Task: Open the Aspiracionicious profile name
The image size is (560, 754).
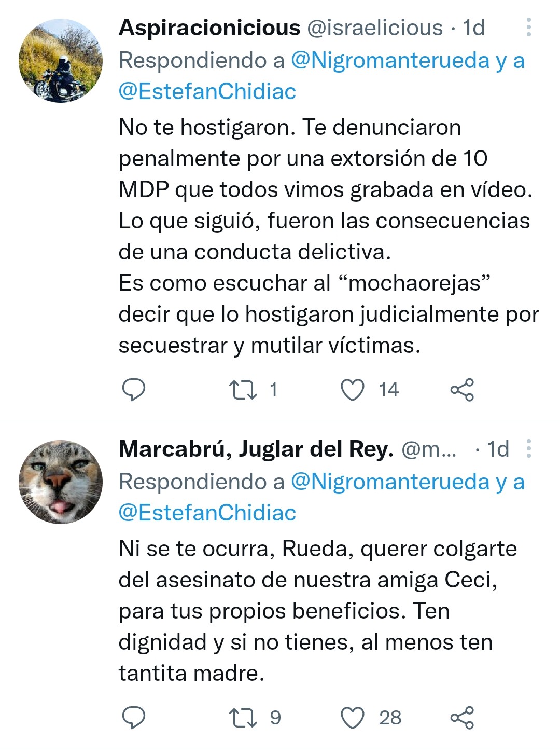Action: tap(209, 28)
